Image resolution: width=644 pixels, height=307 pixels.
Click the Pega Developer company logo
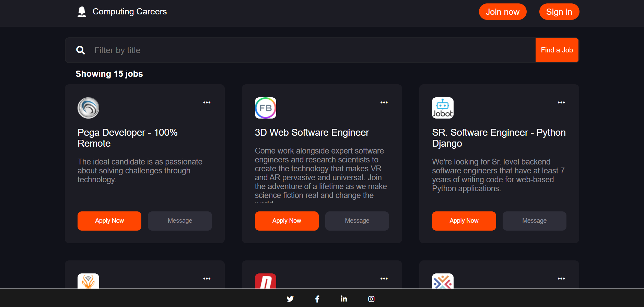[88, 108]
